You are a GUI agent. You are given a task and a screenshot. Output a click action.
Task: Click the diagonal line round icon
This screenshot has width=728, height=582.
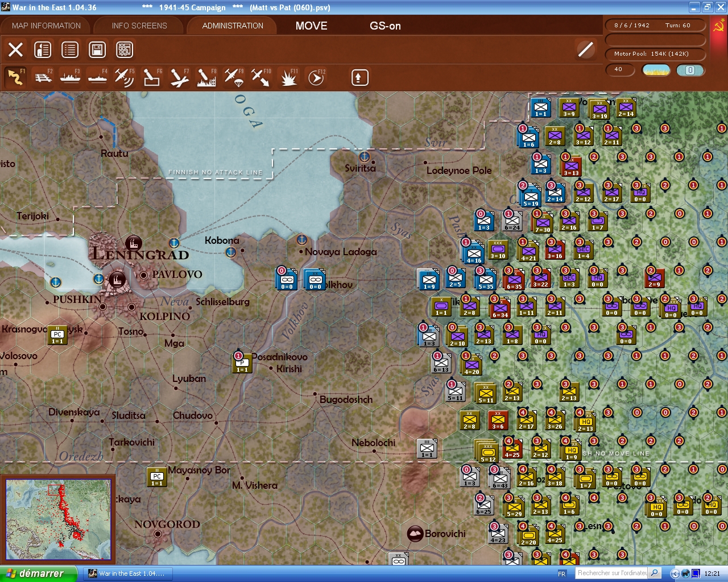point(585,49)
